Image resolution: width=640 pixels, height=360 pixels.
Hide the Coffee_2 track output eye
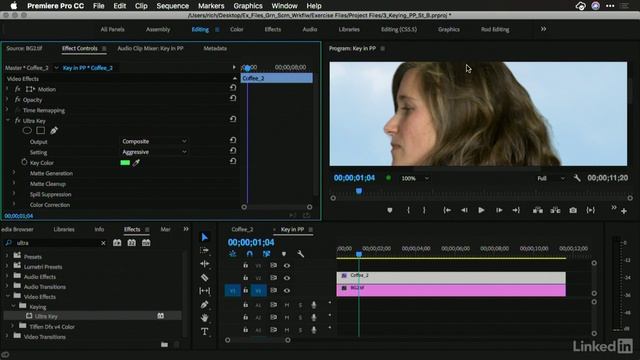pyautogui.click(x=287, y=278)
